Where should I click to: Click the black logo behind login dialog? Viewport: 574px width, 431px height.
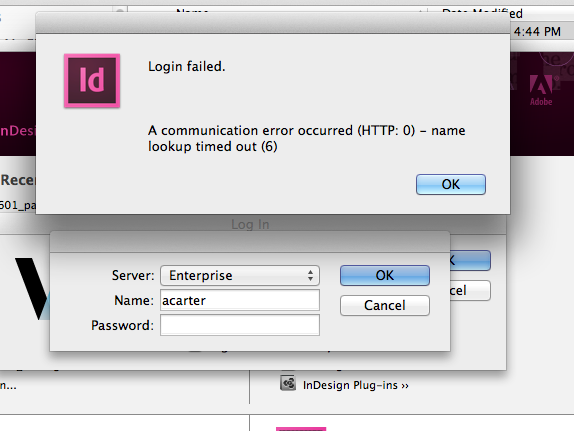[32, 289]
